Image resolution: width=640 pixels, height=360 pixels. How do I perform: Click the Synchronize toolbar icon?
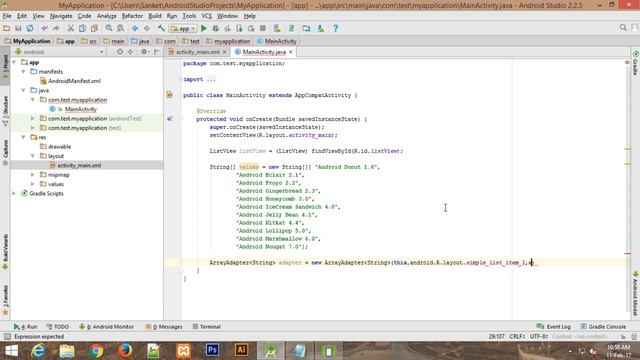tap(30, 28)
